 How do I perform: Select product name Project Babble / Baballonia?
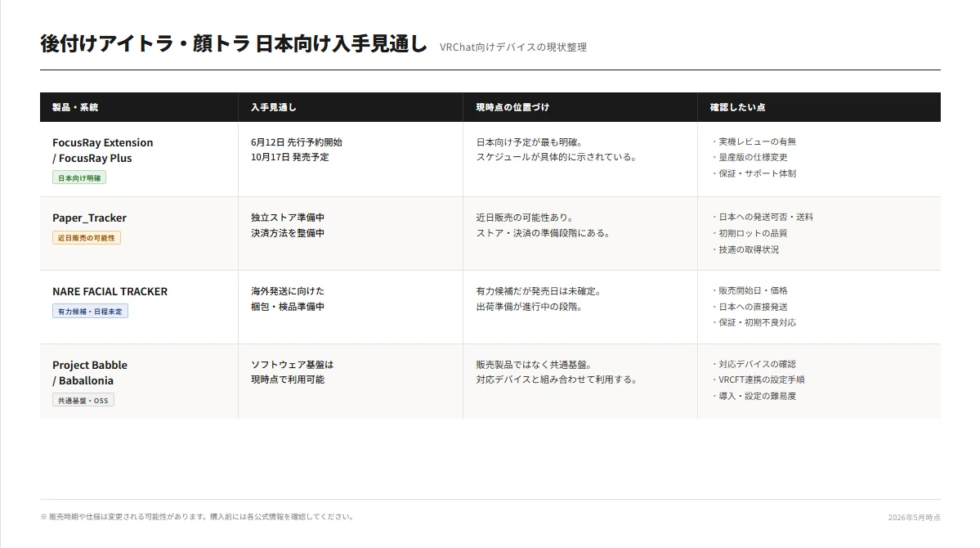point(89,372)
